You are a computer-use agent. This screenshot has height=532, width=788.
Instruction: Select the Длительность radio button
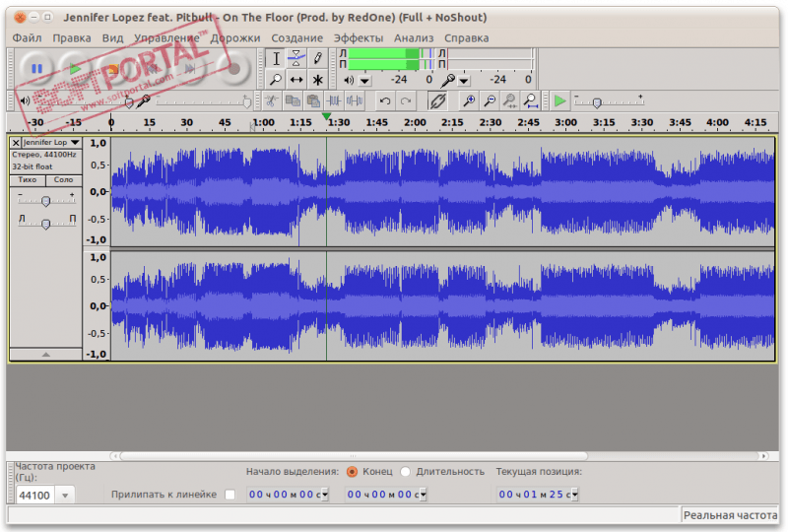(406, 472)
